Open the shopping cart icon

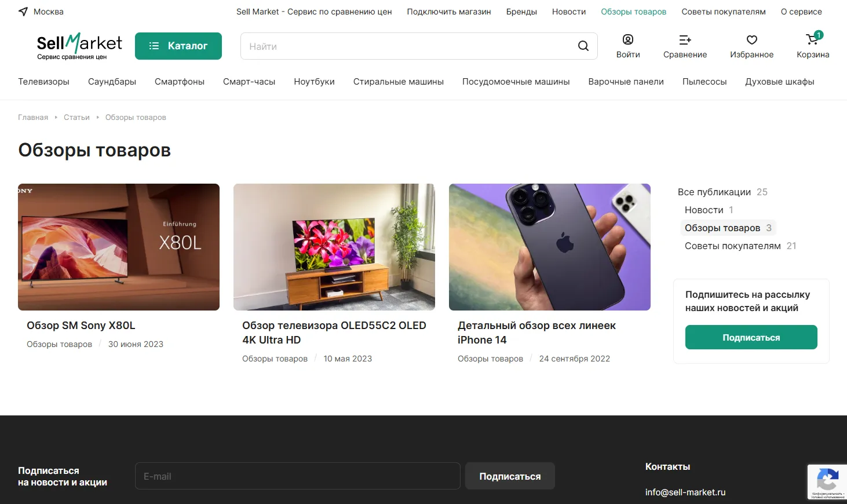tap(812, 39)
